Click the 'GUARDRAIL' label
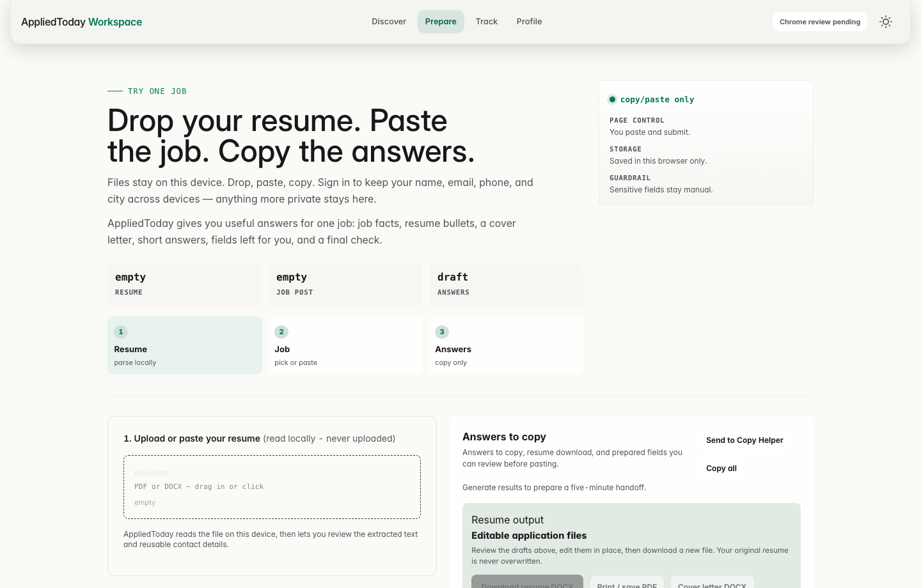This screenshot has height=588, width=921. (630, 178)
